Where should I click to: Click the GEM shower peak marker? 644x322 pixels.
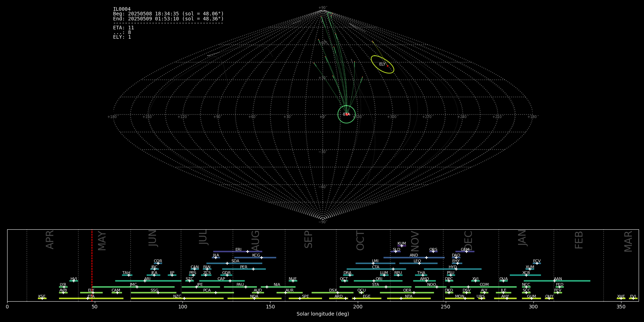point(466,252)
